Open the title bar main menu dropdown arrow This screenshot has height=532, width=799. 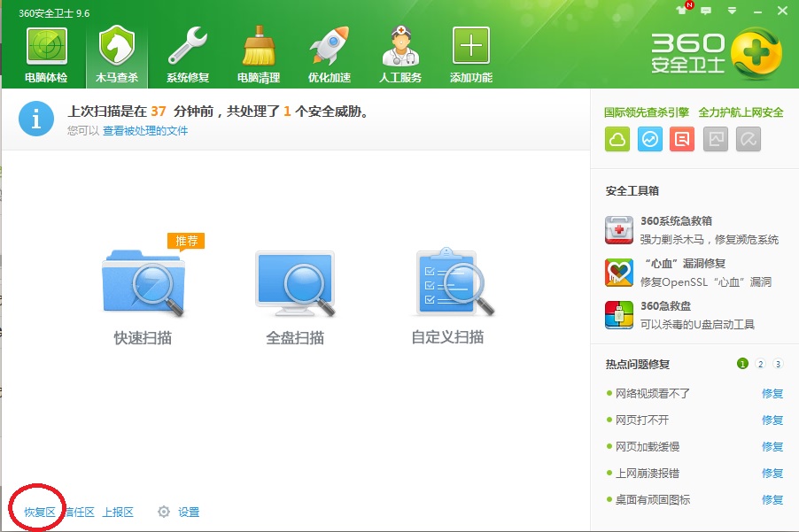(x=732, y=11)
